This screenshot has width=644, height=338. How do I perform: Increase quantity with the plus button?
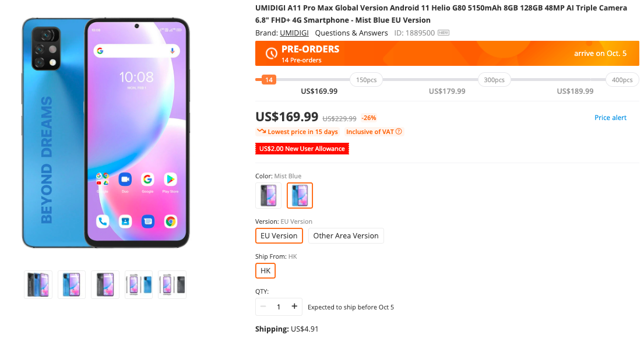(294, 307)
